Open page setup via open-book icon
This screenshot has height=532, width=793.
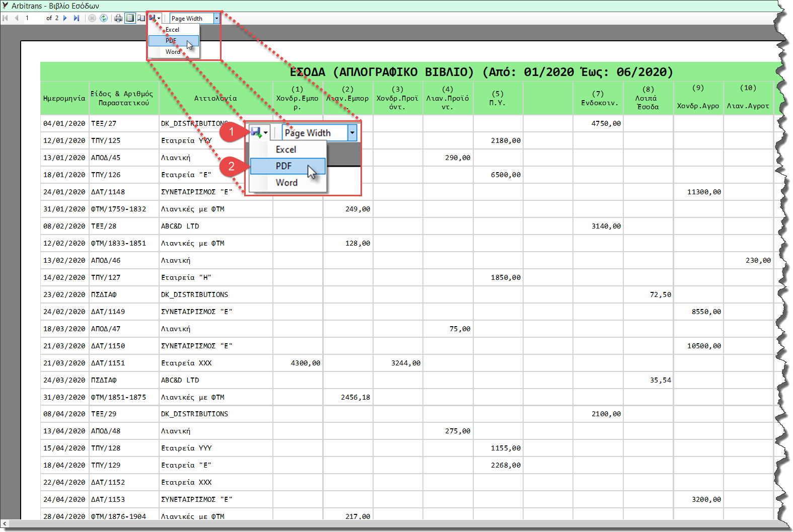point(141,18)
